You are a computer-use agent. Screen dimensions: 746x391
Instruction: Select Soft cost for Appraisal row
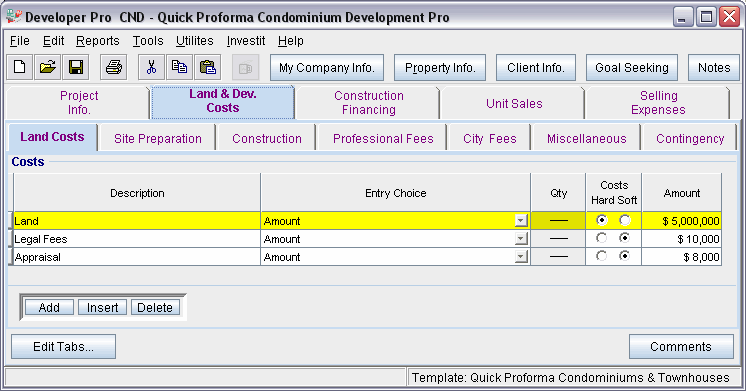pyautogui.click(x=625, y=256)
